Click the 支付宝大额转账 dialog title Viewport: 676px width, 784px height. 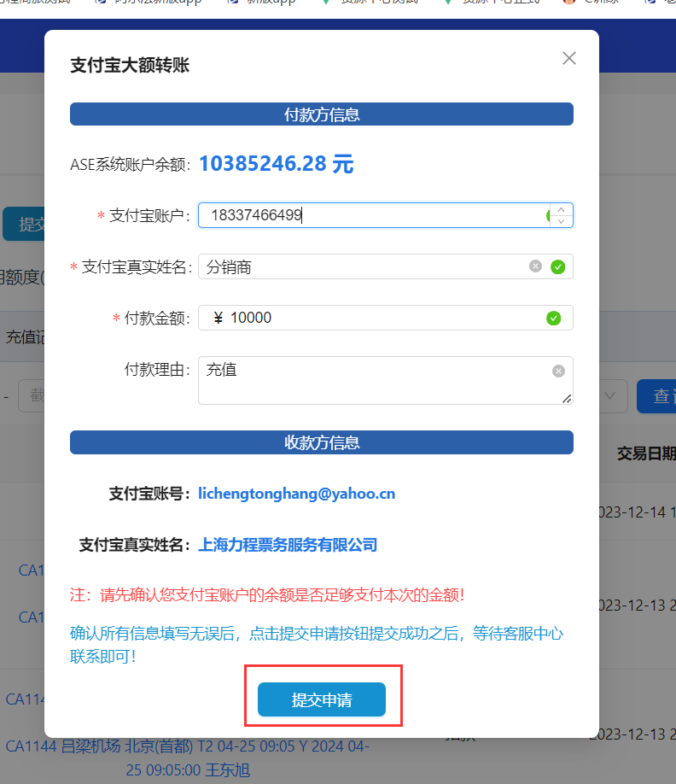(x=130, y=65)
